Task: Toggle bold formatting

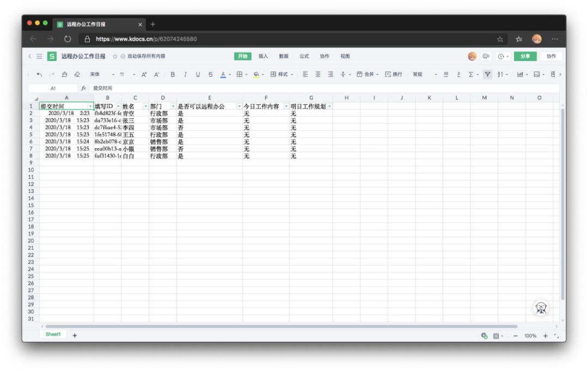Action: point(173,75)
